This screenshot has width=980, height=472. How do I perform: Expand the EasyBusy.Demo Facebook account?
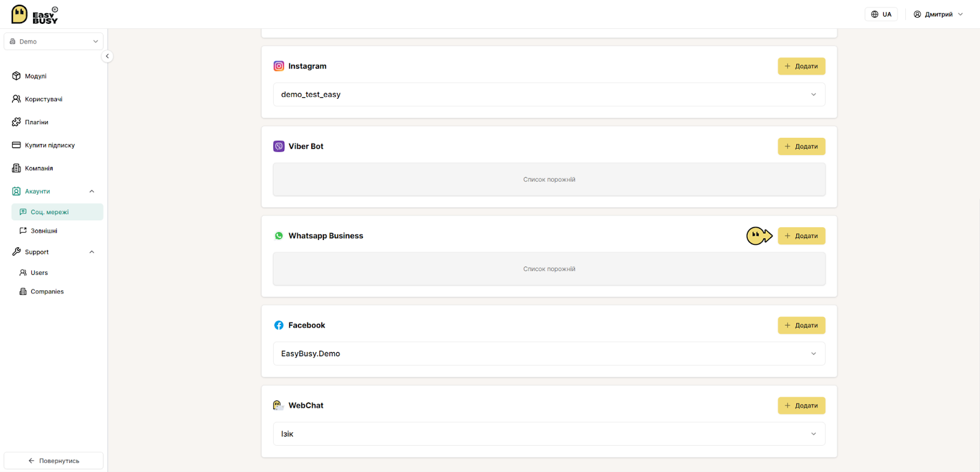(x=549, y=353)
